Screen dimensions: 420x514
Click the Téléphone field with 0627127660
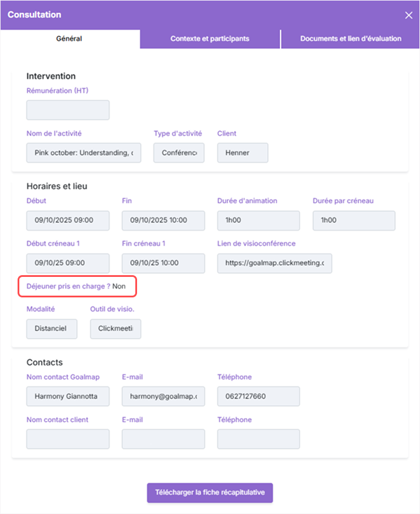click(258, 396)
